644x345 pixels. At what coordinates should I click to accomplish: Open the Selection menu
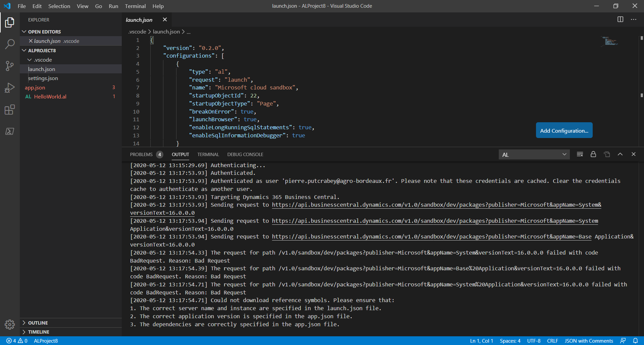pyautogui.click(x=59, y=6)
